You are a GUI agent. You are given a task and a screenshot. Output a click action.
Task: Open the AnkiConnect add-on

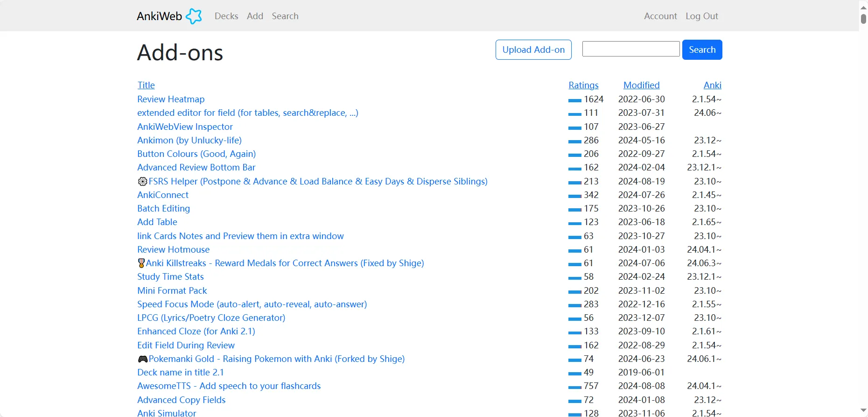click(163, 195)
